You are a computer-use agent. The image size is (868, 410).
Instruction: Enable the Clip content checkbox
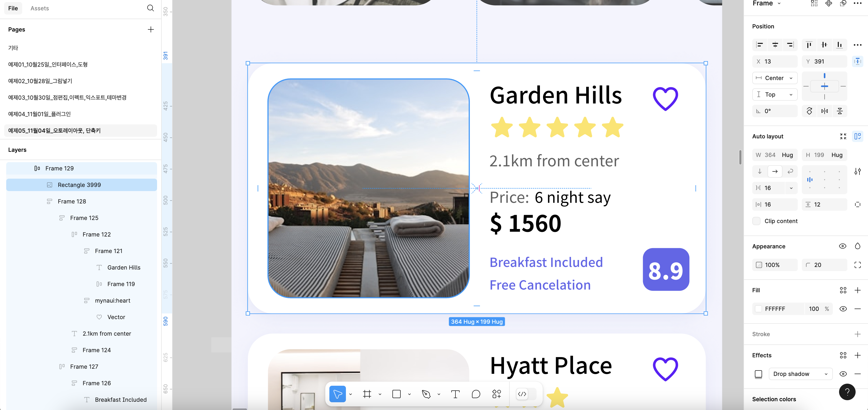click(756, 221)
